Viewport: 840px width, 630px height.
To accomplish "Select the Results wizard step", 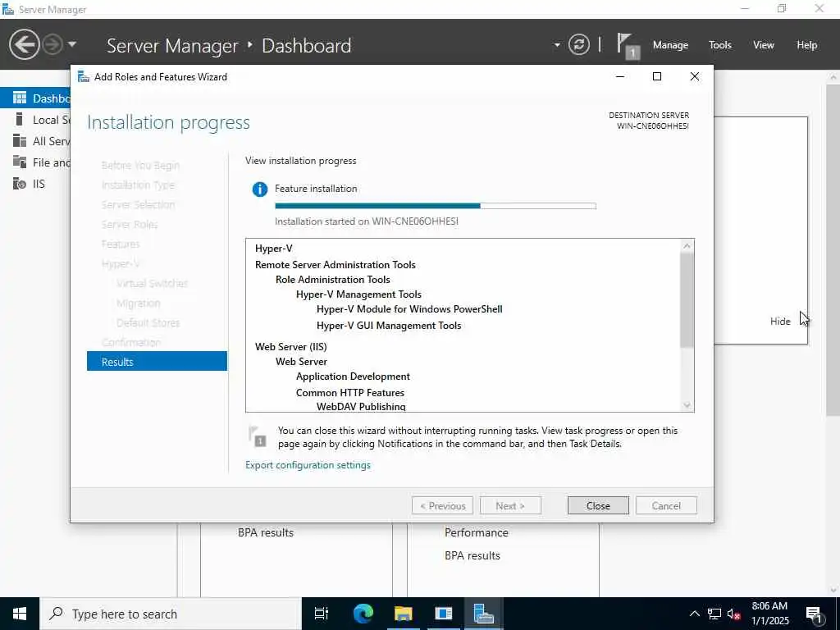I will point(157,362).
